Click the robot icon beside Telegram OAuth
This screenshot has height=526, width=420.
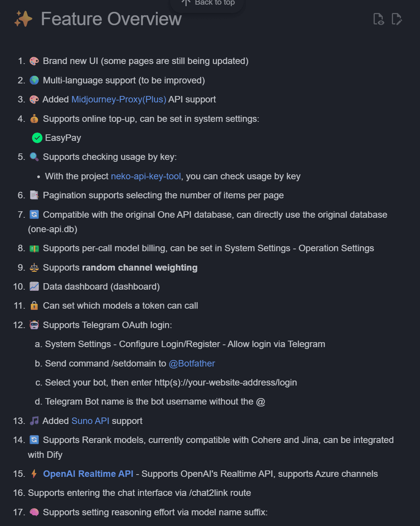34,325
